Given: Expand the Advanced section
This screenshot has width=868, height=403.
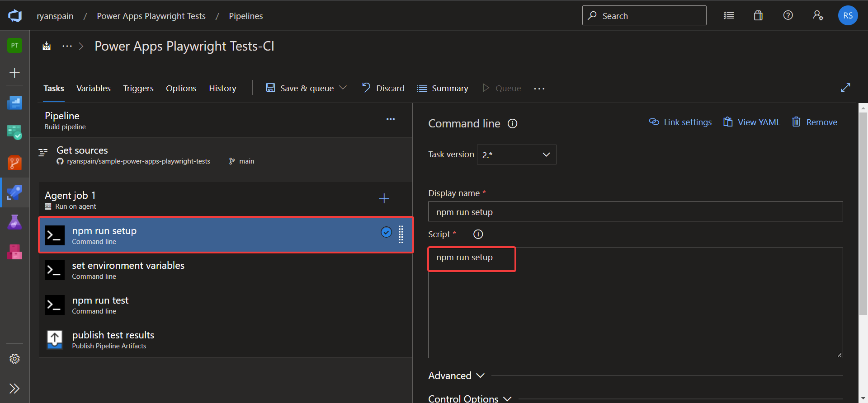Looking at the screenshot, I should [x=456, y=375].
